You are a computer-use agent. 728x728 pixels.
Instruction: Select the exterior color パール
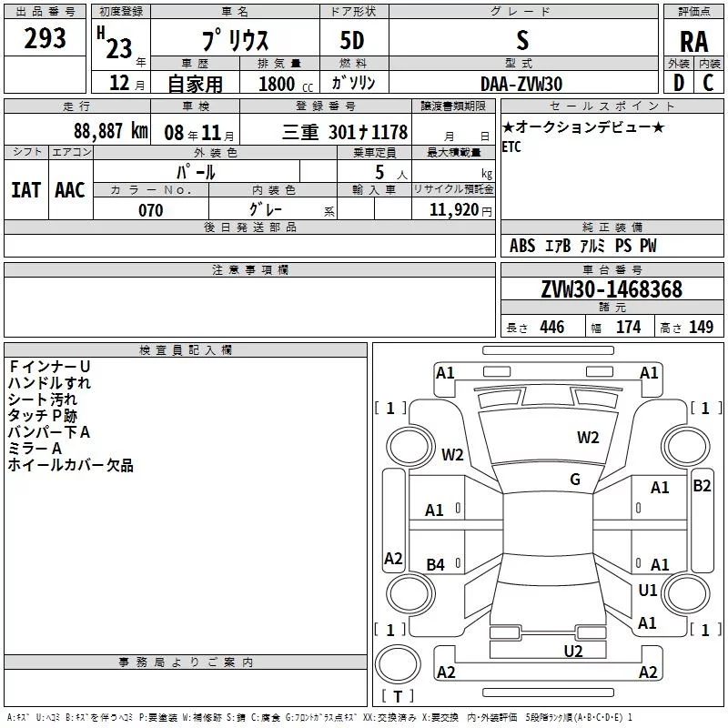(x=196, y=172)
